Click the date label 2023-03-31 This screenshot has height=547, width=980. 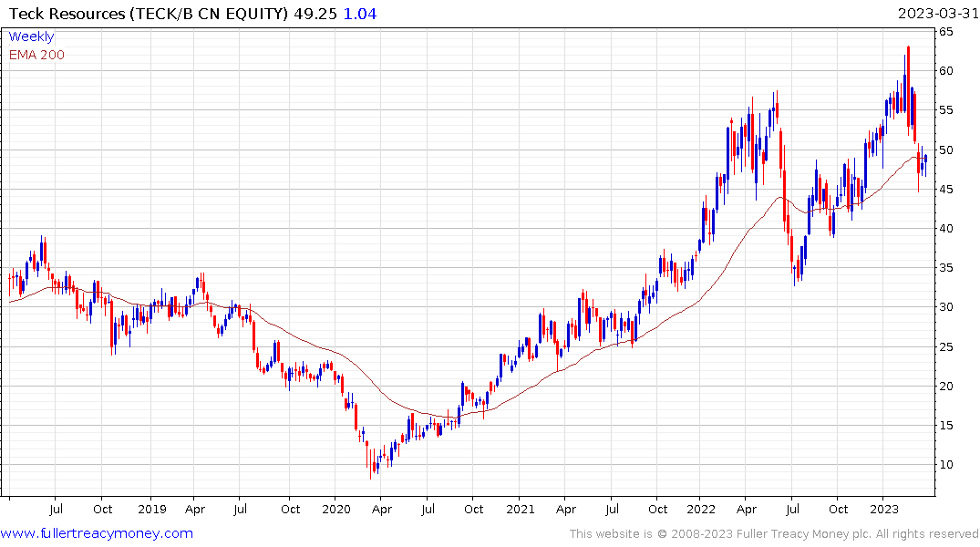(938, 14)
